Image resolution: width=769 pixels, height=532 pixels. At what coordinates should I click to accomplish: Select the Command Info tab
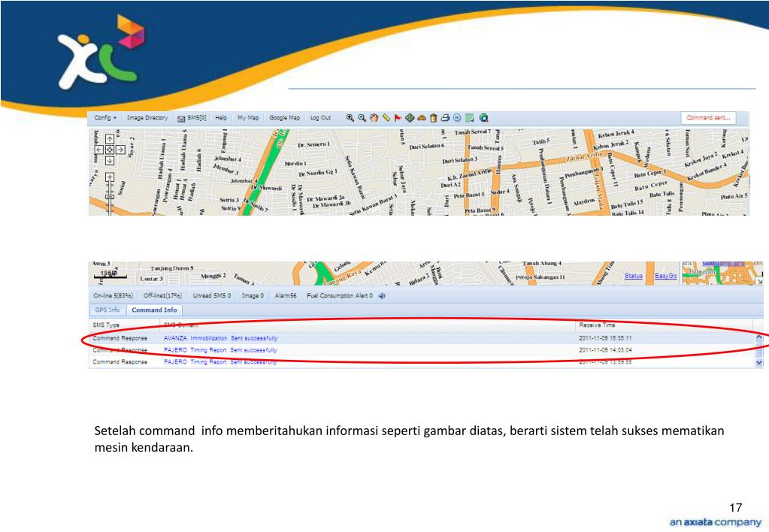154,310
